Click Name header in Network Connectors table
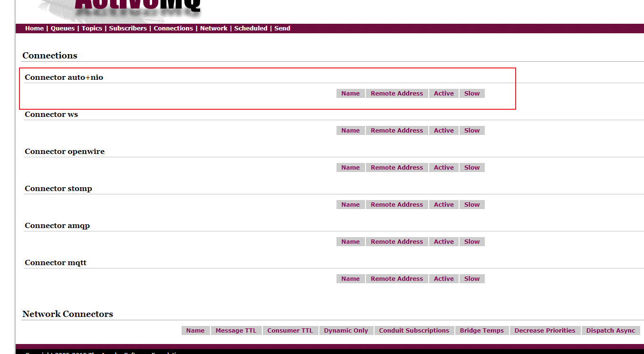The height and width of the screenshot is (354, 644). (195, 331)
